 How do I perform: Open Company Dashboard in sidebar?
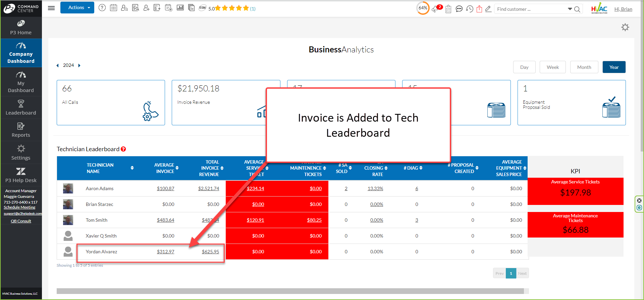21,53
